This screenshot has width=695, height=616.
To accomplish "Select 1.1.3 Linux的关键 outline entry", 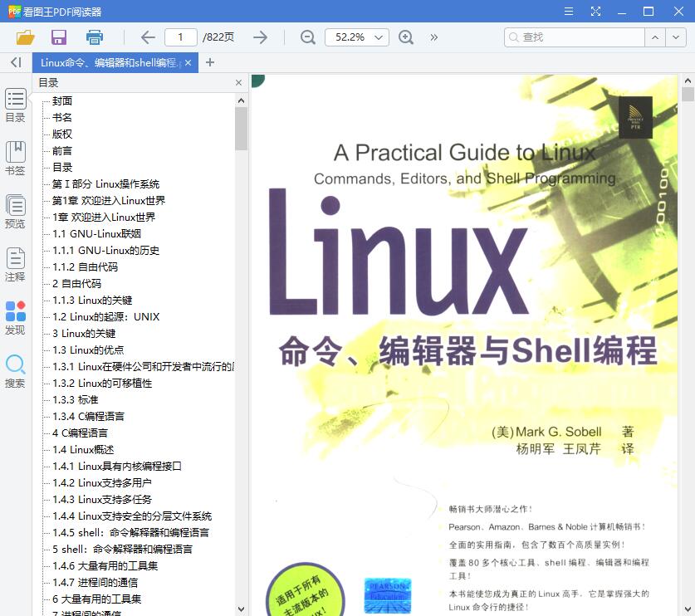I will point(92,301).
